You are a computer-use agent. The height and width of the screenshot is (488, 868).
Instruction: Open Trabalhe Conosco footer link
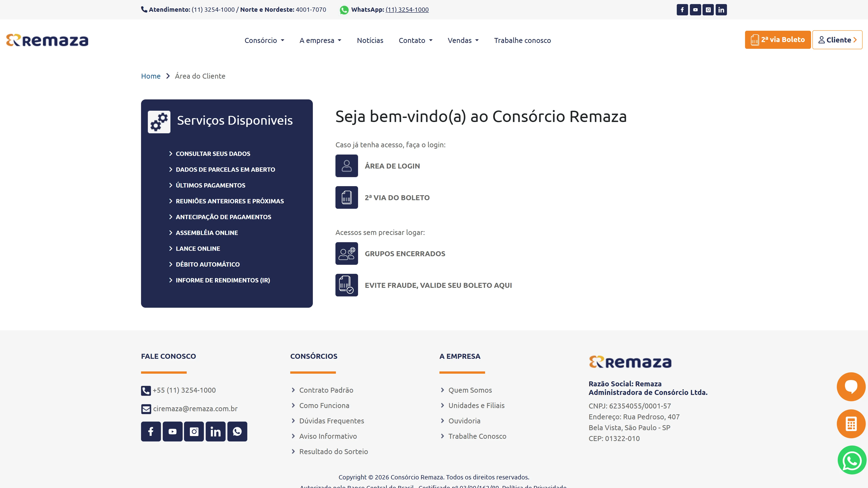477,436
